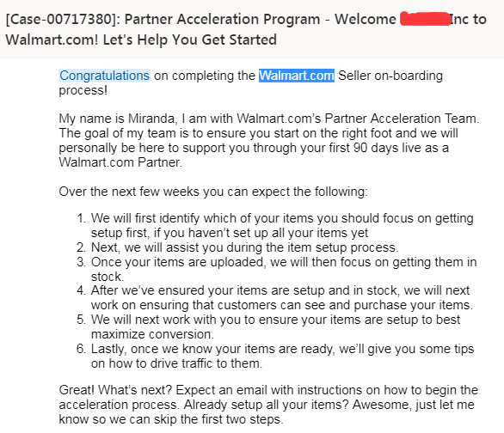
Task: Select list item 3 about items uploaded
Action: pos(277,269)
